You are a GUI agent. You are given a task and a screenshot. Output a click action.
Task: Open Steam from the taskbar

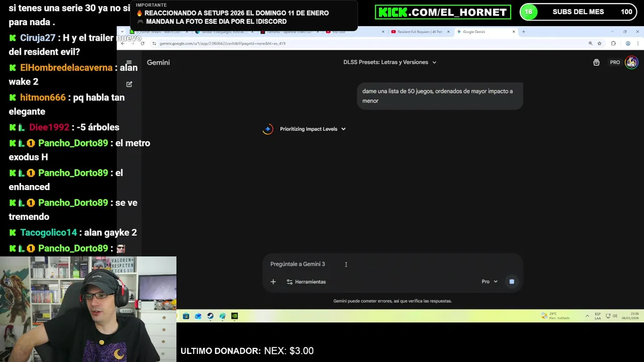[210, 316]
